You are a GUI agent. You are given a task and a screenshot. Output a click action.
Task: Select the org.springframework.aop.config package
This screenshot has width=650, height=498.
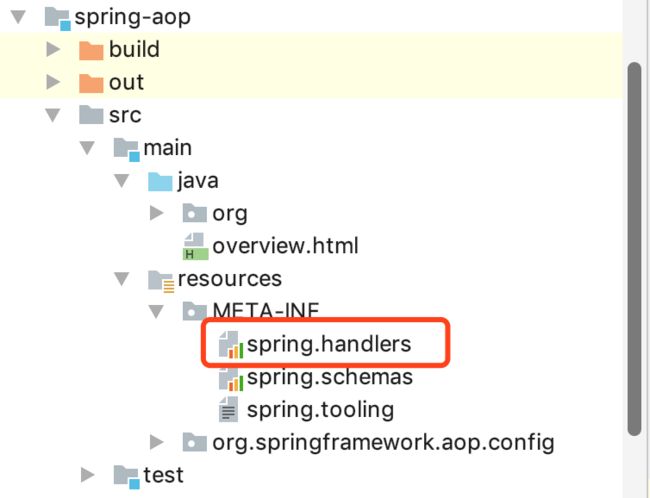pos(383,443)
